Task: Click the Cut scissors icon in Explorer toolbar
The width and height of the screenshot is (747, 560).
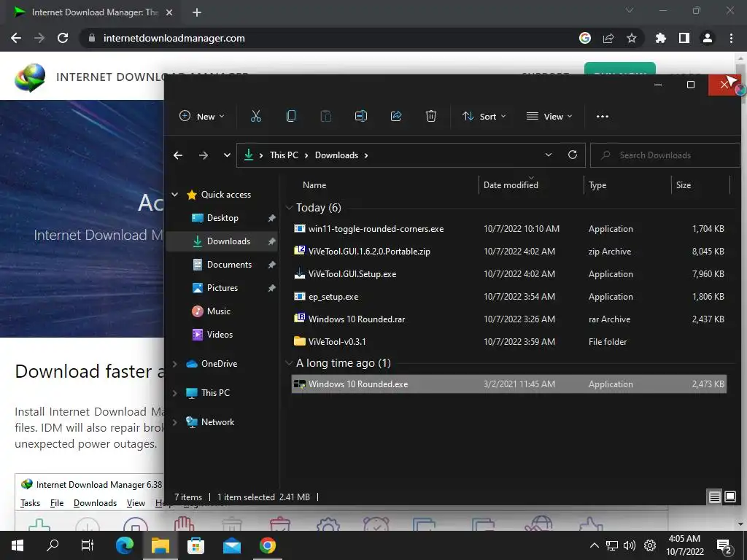Action: pos(256,116)
